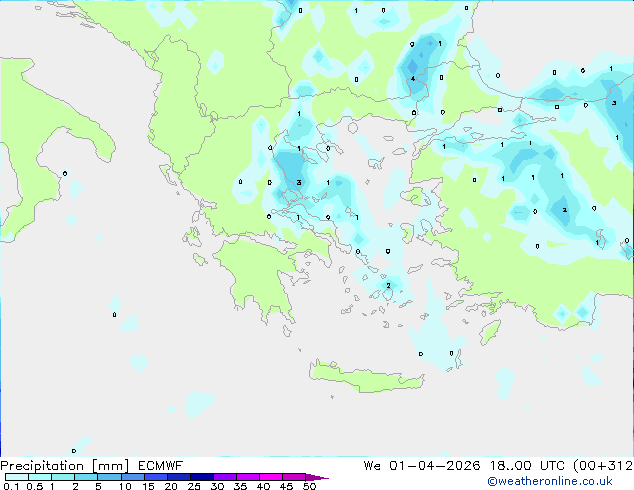Select the 5–10 mm legend color swatch

(x=109, y=477)
